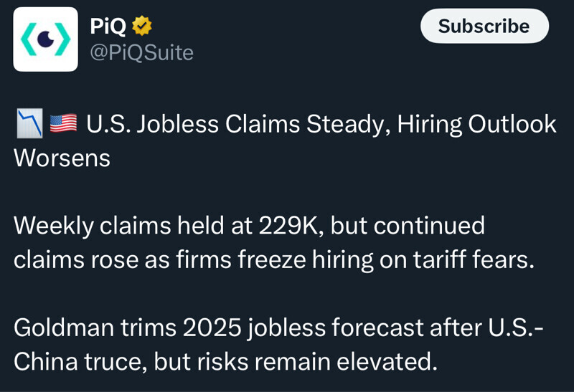Click the downward chart emoji
Viewport: 574px width, 392px height.
coord(29,124)
